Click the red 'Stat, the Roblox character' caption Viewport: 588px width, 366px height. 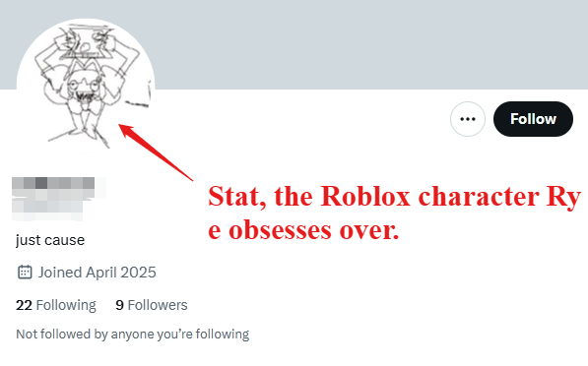click(x=372, y=197)
